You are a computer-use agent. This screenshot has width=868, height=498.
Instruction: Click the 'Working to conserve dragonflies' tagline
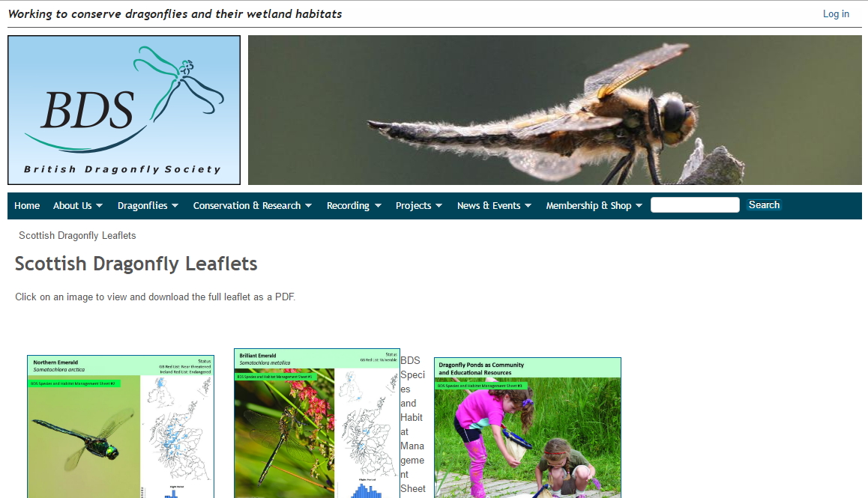click(x=175, y=13)
